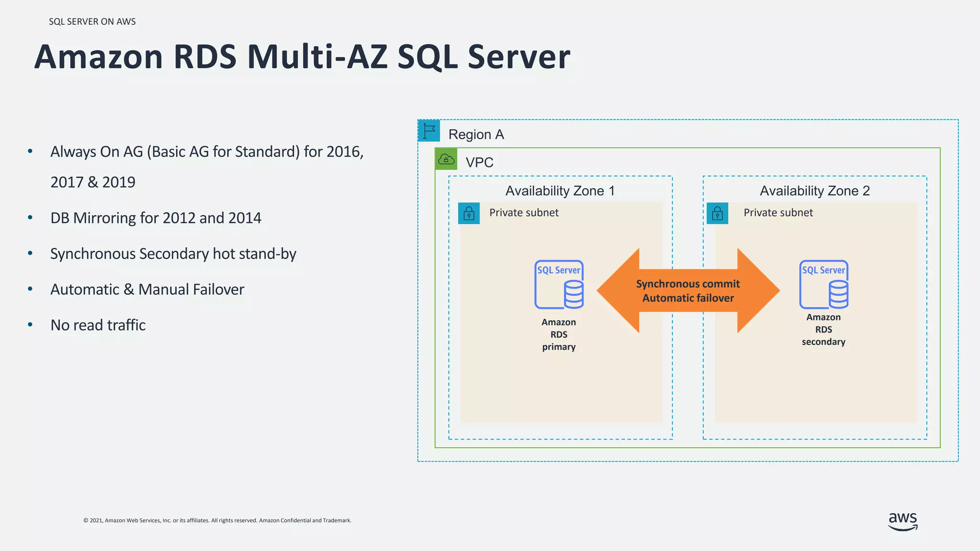This screenshot has height=551, width=980.
Task: Click the 'Amazon RDS Multi-AZ SQL Server' title
Action: point(302,57)
